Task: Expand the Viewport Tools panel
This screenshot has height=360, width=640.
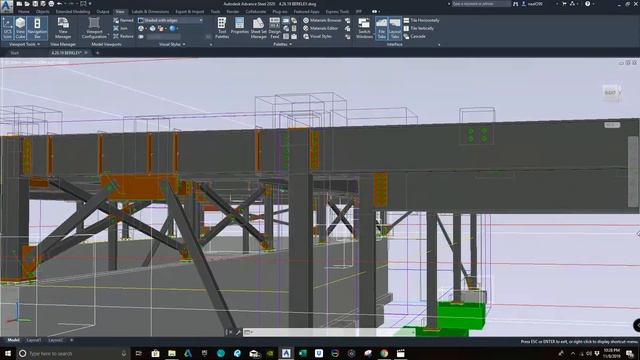Action: click(x=24, y=44)
